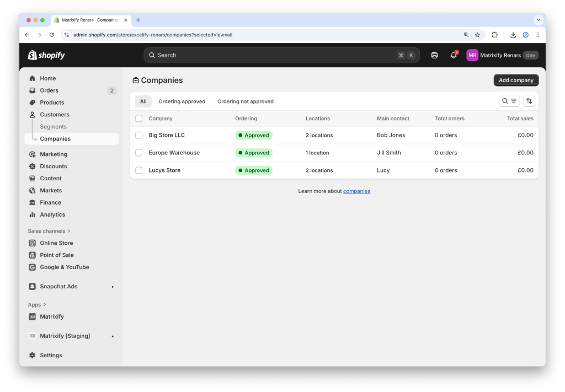Switch to the Ordering not approved tab
565x392 pixels.
click(245, 101)
